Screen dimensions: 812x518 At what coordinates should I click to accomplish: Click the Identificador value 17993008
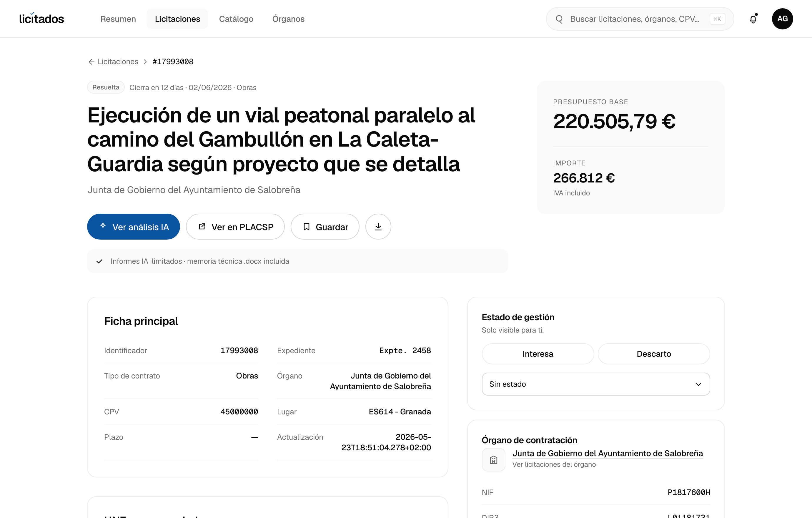tap(239, 351)
